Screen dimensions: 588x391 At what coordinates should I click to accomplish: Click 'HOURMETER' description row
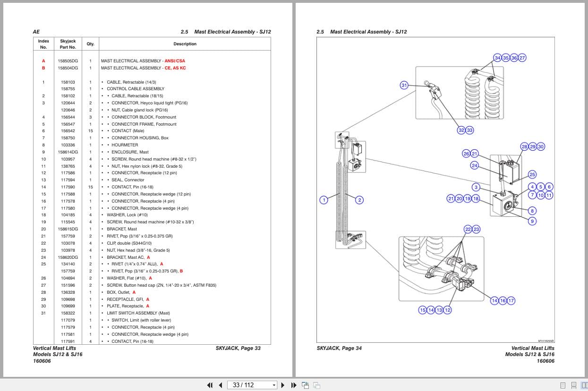pyautogui.click(x=125, y=145)
